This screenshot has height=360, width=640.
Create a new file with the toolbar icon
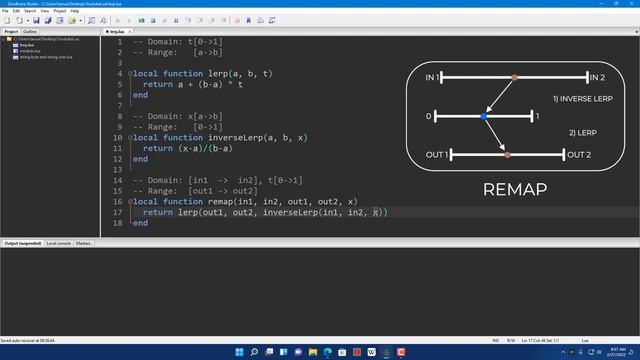pos(7,20)
